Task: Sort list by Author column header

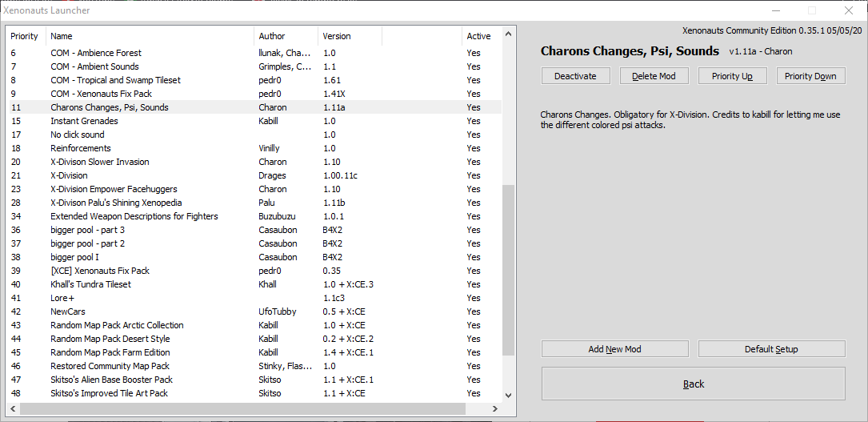Action: [x=286, y=36]
